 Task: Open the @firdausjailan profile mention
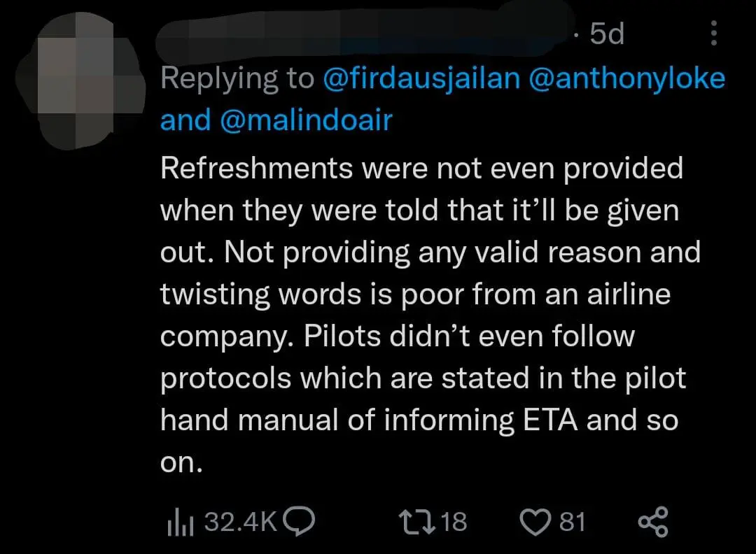tap(421, 78)
